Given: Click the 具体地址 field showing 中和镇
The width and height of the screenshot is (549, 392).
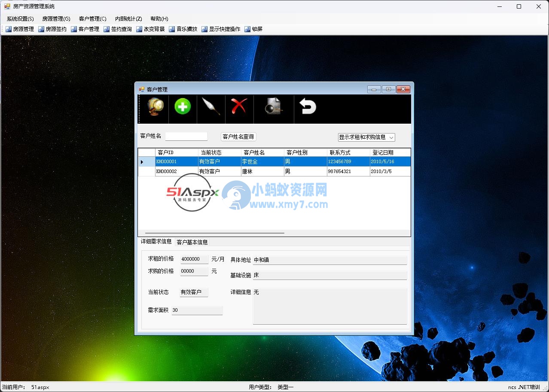Looking at the screenshot, I should coord(330,260).
